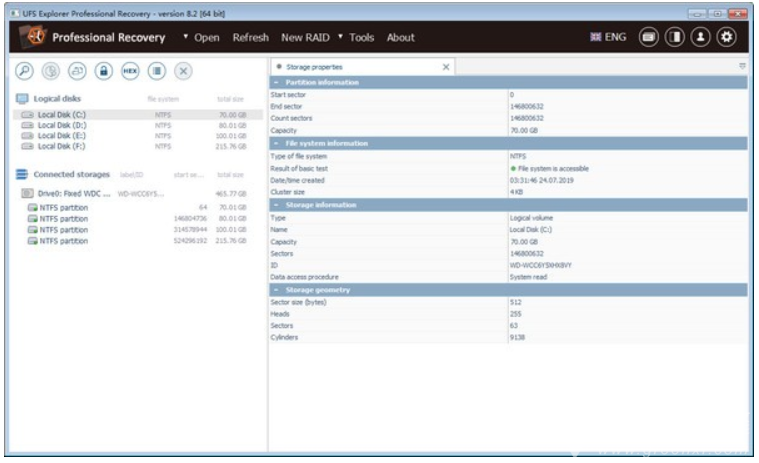Image resolution: width=759 pixels, height=463 pixels.
Task: Click the Logical disks heading
Action: [57, 99]
